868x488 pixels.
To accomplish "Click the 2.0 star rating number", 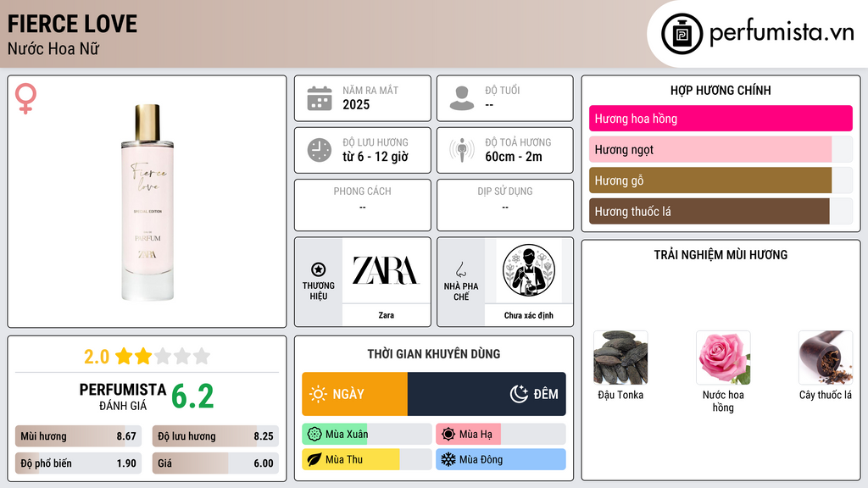I will (97, 357).
